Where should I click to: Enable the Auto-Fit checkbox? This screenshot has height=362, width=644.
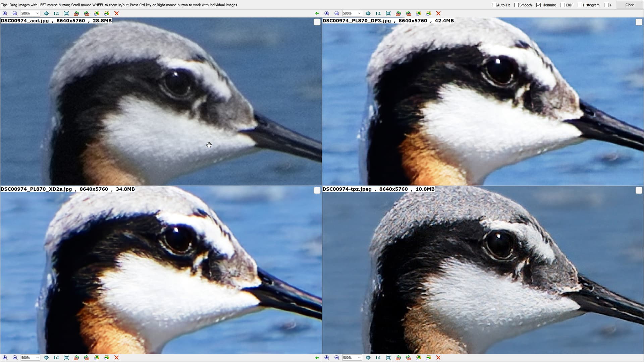click(494, 5)
